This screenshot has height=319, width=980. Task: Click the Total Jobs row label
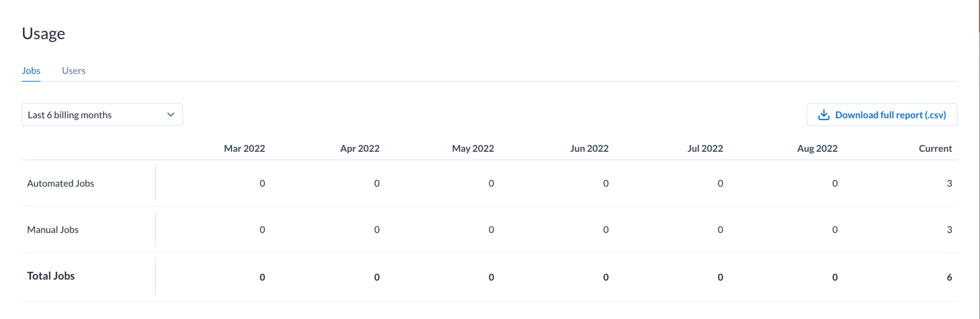click(50, 276)
